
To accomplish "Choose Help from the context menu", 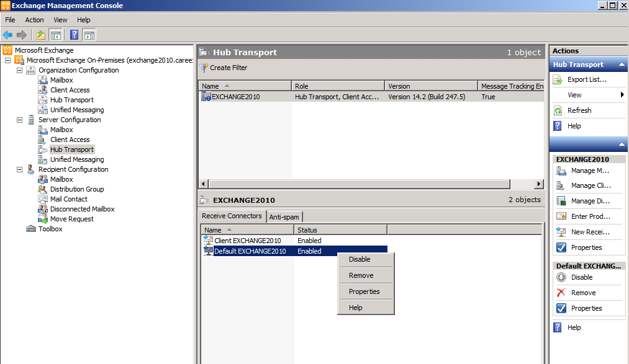I will pos(366,308).
